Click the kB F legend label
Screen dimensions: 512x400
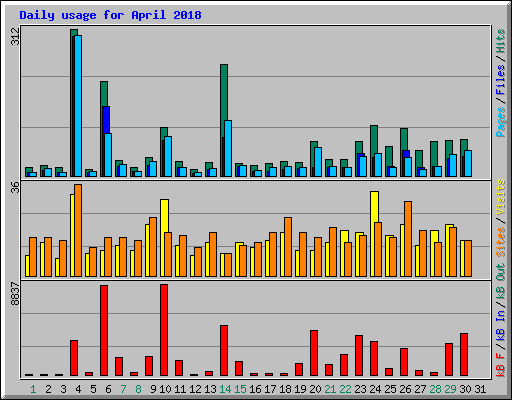501,365
